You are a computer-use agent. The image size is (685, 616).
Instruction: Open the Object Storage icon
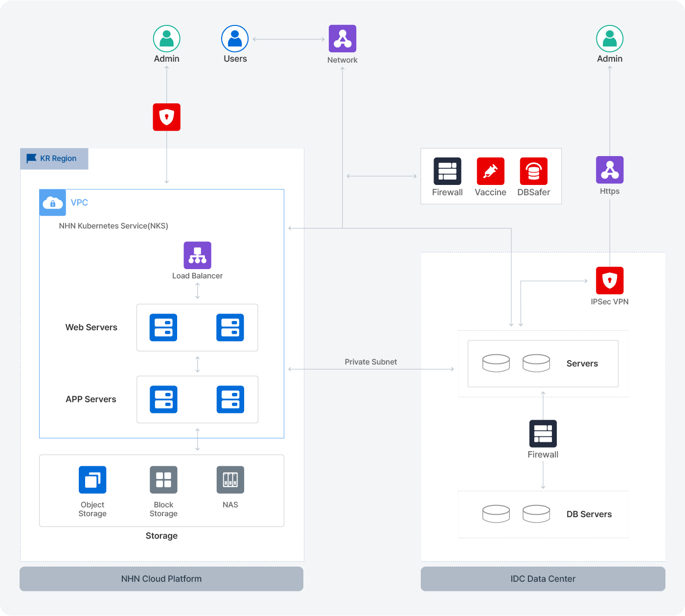(92, 480)
